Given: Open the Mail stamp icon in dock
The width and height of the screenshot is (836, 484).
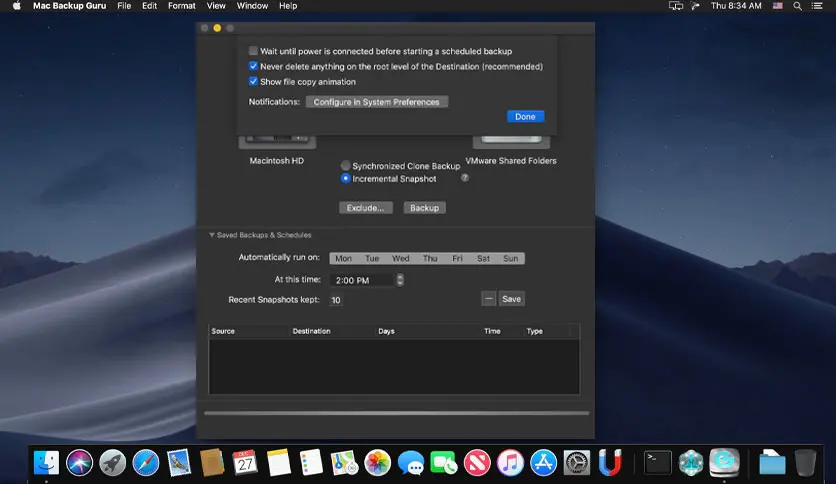Looking at the screenshot, I should click(x=179, y=462).
